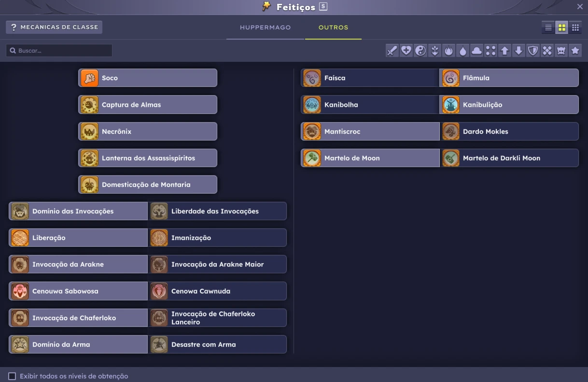
Task: Toggle the sword damage filter icon
Action: tap(392, 51)
